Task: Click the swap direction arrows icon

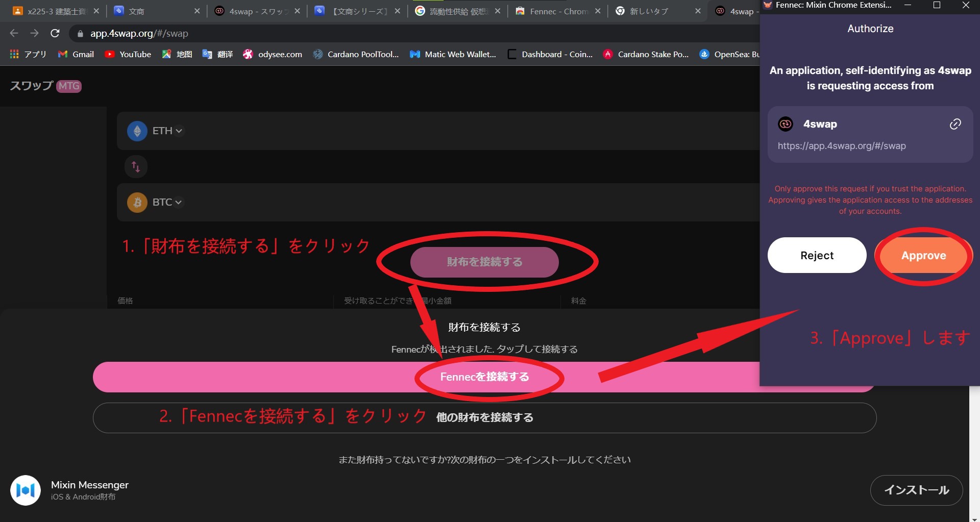Action: [136, 166]
